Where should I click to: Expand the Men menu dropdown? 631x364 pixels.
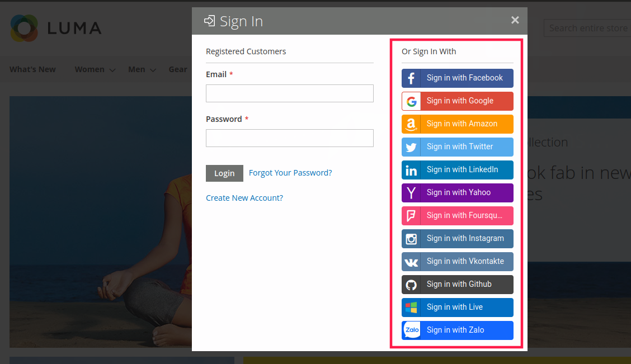pos(142,70)
